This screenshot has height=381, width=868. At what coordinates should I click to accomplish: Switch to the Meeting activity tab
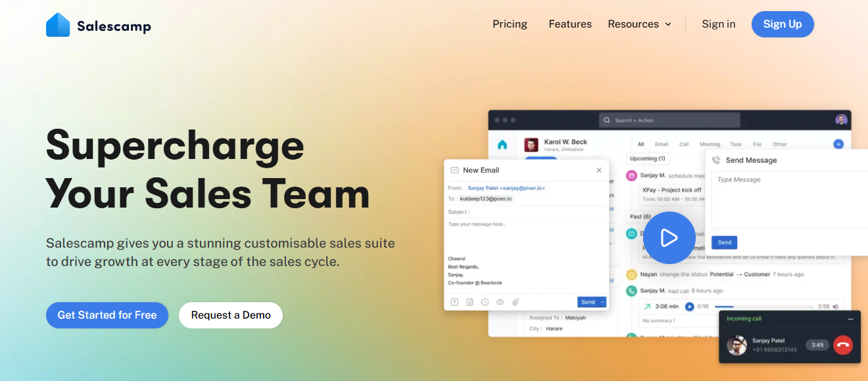coord(710,145)
